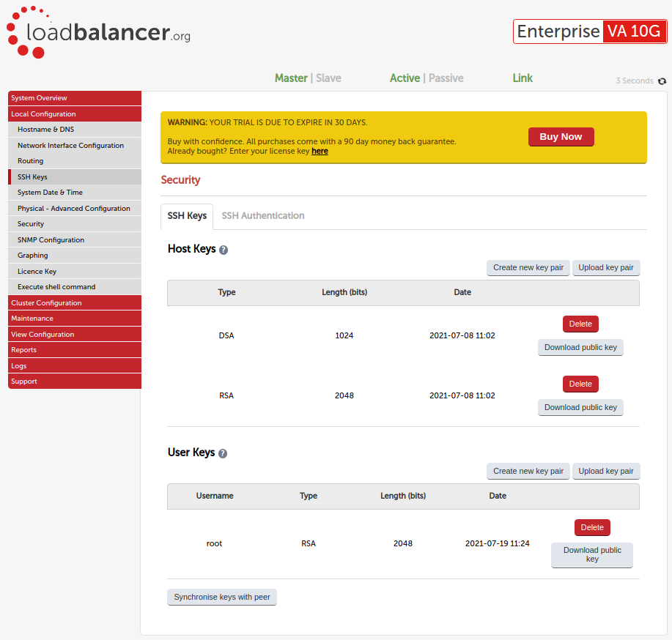
Task: Expand the Cluster Configuration menu section
Action: click(74, 303)
